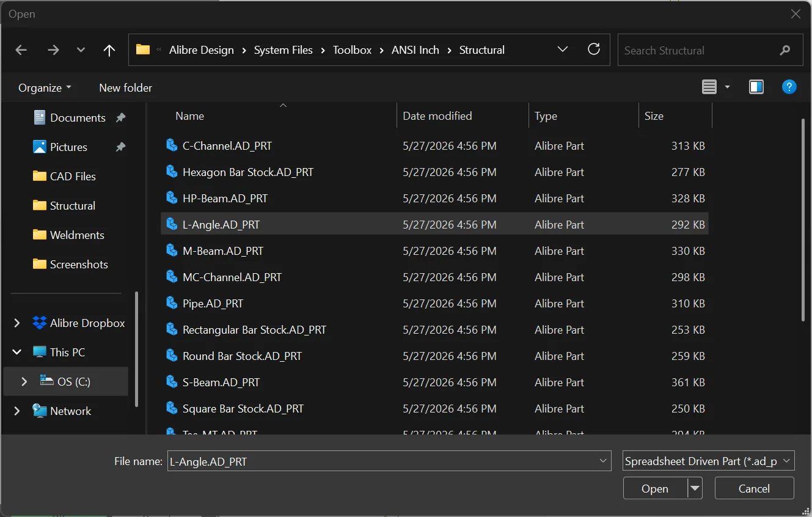The height and width of the screenshot is (517, 812).
Task: Sort files by Name column
Action: [189, 116]
